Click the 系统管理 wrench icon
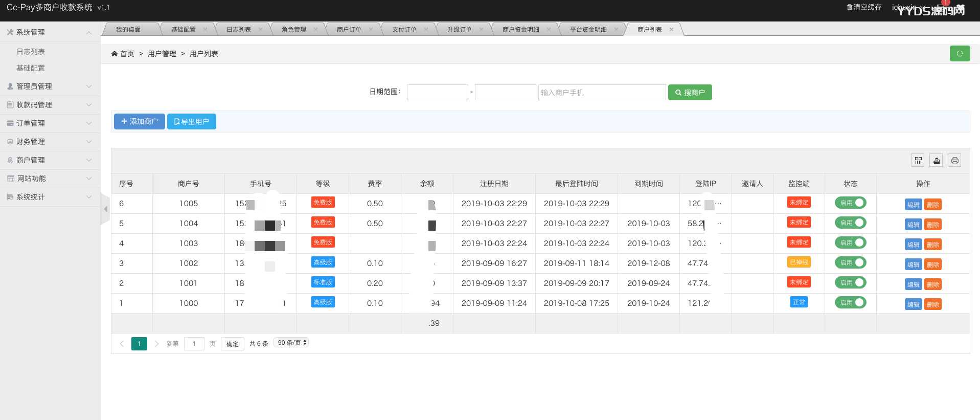Viewport: 980px width, 420px height. tap(10, 32)
